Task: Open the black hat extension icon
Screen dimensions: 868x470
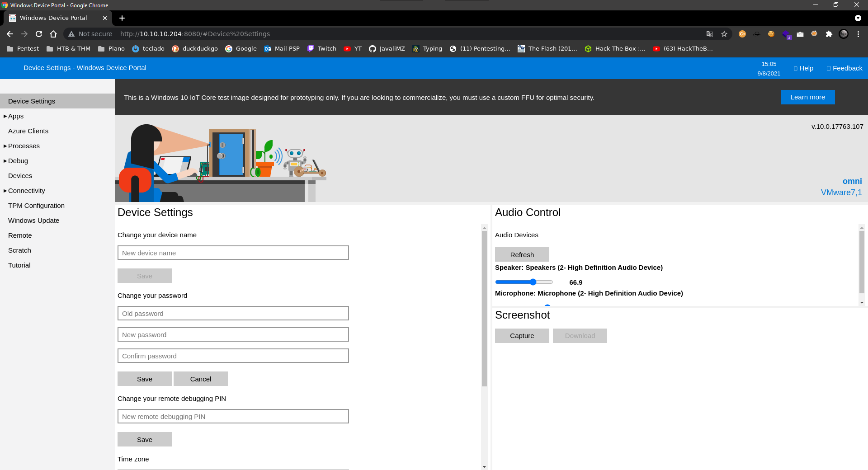Action: pyautogui.click(x=757, y=34)
